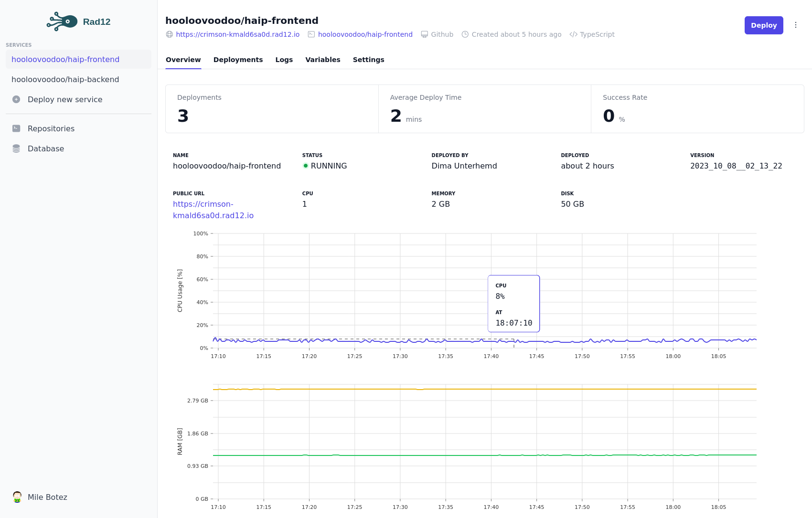
Task: Click the Rad12 octopus logo
Action: 62,21
